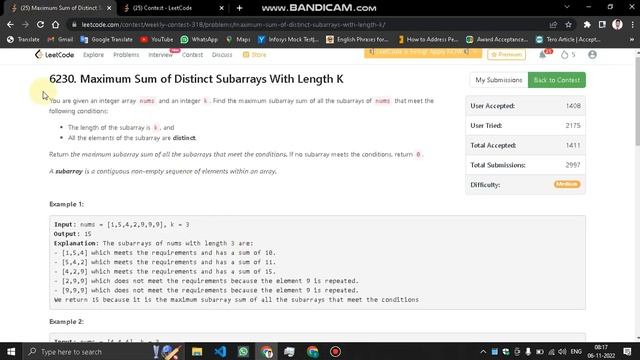Screen dimensions: 640x360
Task: Open the Contest menu item
Action: (x=192, y=55)
